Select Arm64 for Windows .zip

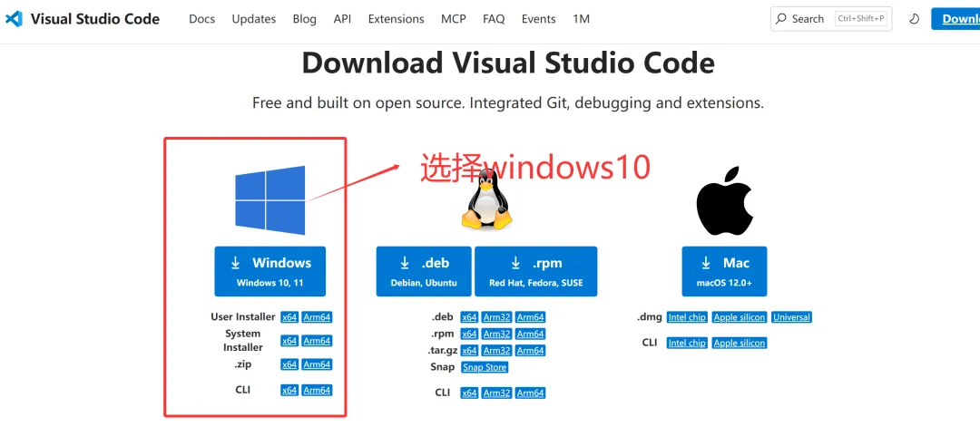[317, 364]
